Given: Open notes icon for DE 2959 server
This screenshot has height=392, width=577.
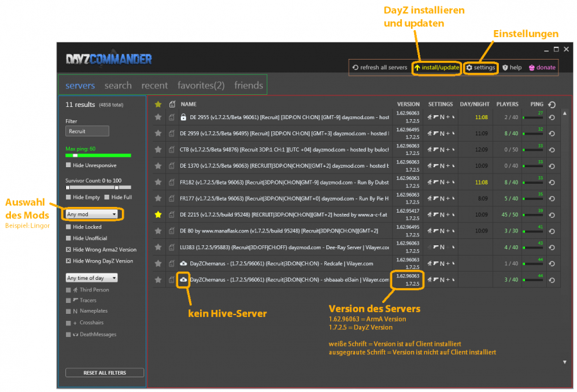Looking at the screenshot, I should click(171, 133).
